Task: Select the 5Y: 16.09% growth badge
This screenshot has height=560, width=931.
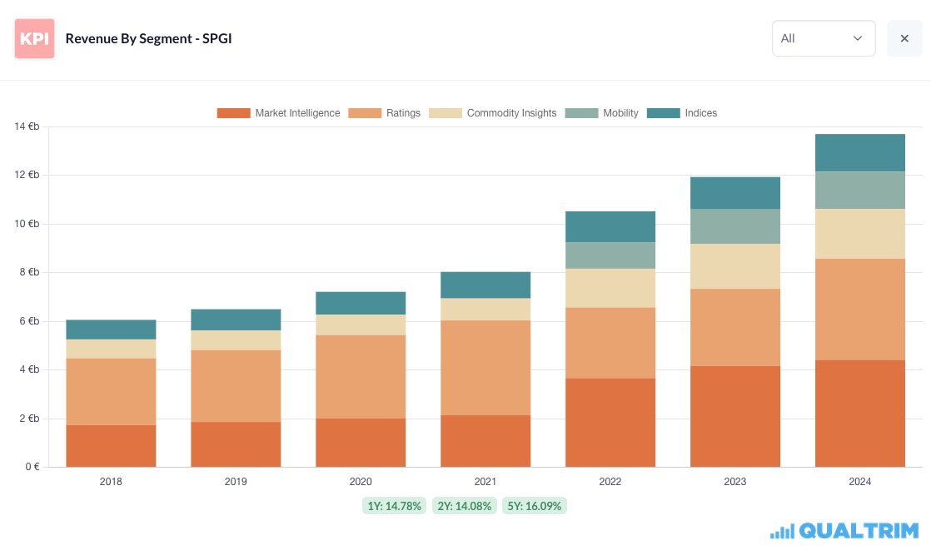Action: point(535,506)
